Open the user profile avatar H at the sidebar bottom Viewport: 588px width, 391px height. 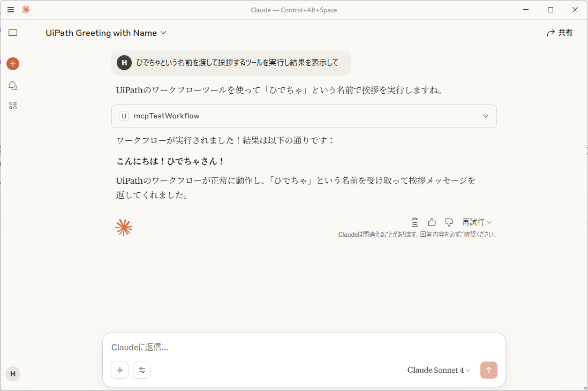(x=13, y=374)
